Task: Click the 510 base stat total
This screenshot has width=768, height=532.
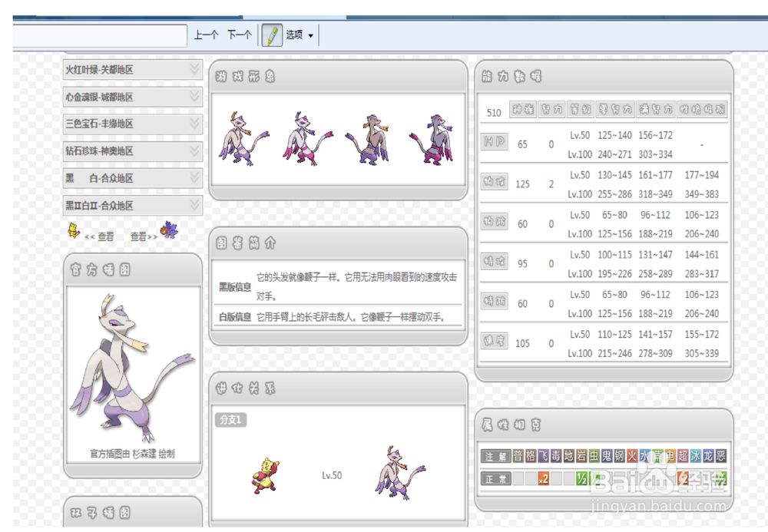Action: (494, 113)
